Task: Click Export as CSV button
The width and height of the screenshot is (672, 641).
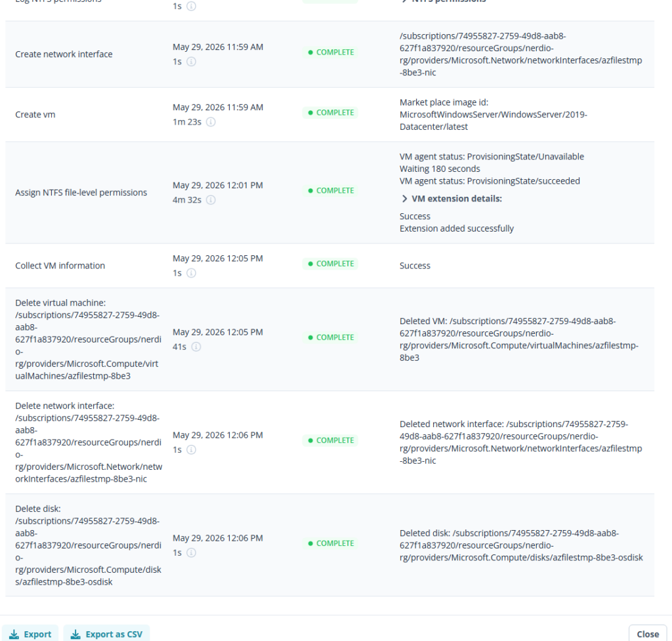Action: [107, 634]
